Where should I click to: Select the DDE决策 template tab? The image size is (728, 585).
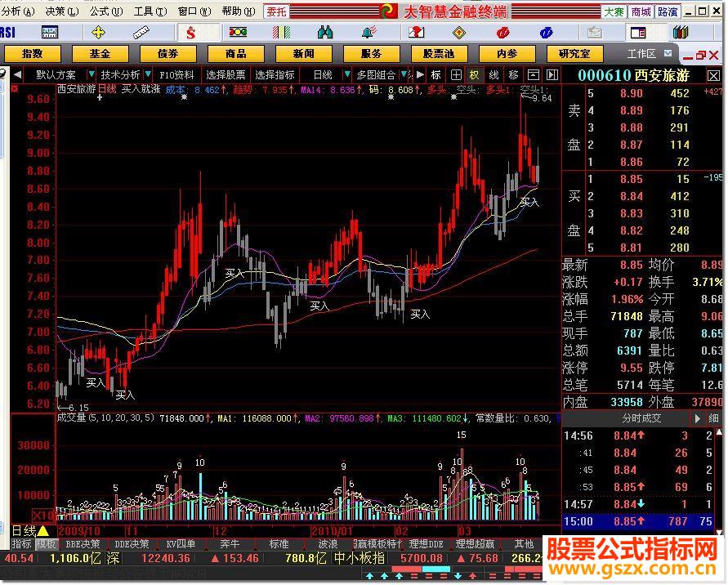pos(132,543)
